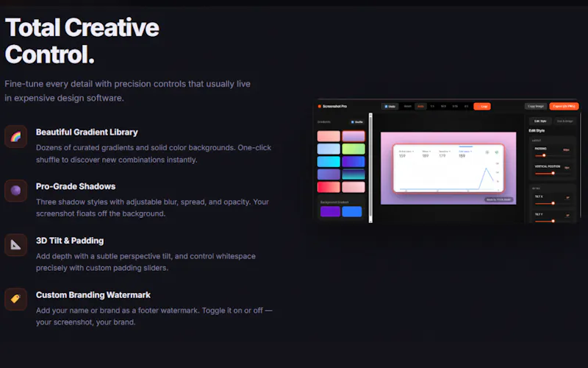
Task: Click the "Add your name or brand" description
Action: pyautogui.click(x=154, y=316)
